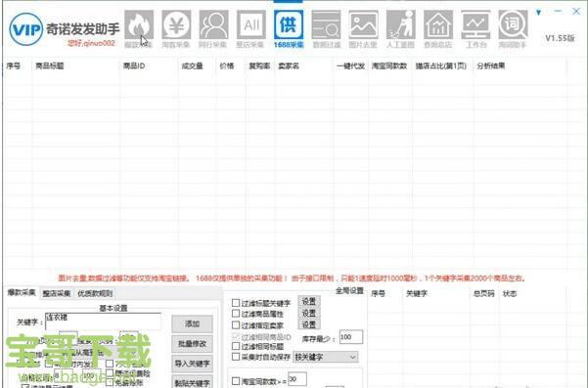This screenshot has width=588, height=388.
Task: Toggle the greyed 过滤相同商品ID checkbox
Action: coord(236,336)
